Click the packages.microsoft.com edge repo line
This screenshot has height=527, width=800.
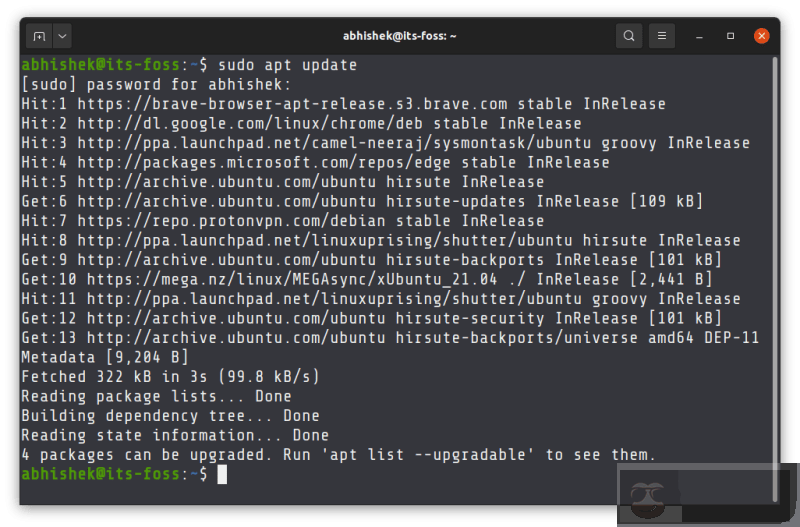[x=315, y=163]
